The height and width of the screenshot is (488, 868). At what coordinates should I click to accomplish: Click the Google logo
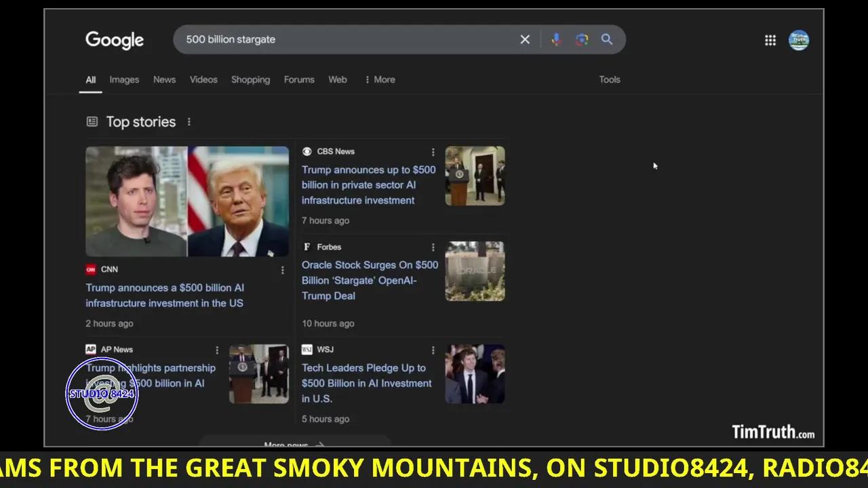click(115, 40)
